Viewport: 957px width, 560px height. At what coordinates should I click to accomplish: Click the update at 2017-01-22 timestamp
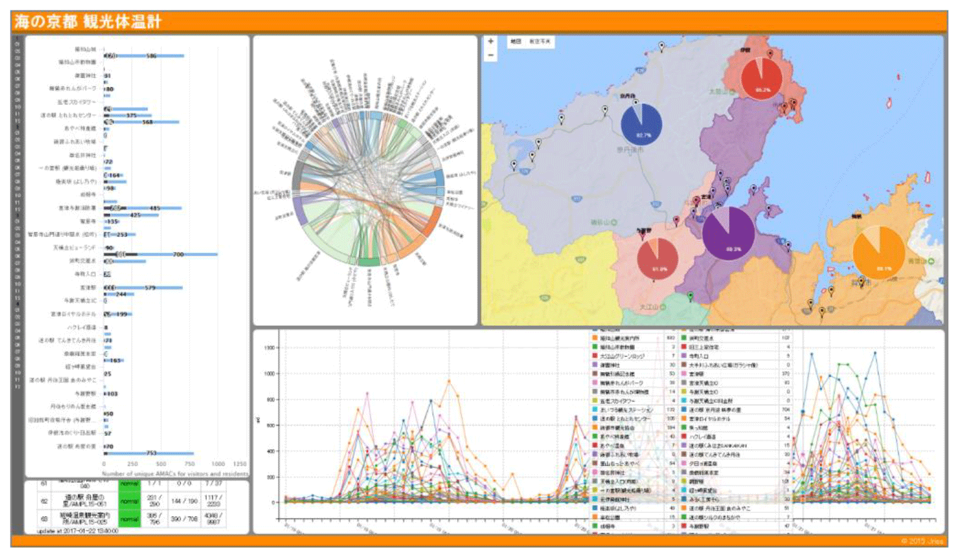click(78, 531)
